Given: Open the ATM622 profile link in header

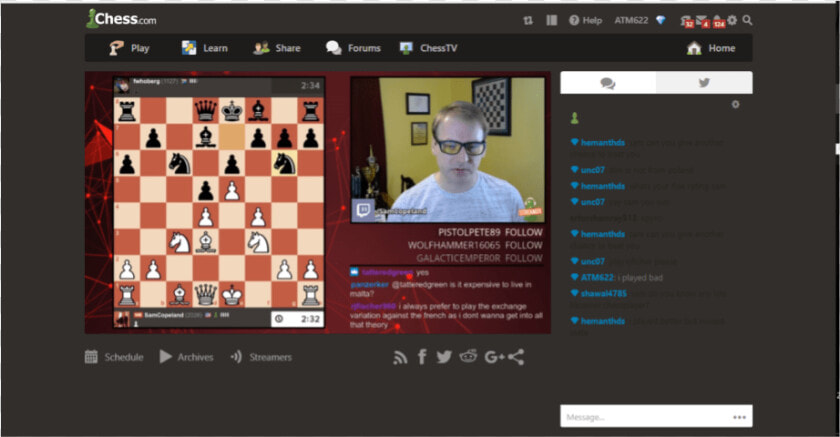Looking at the screenshot, I should click(631, 20).
